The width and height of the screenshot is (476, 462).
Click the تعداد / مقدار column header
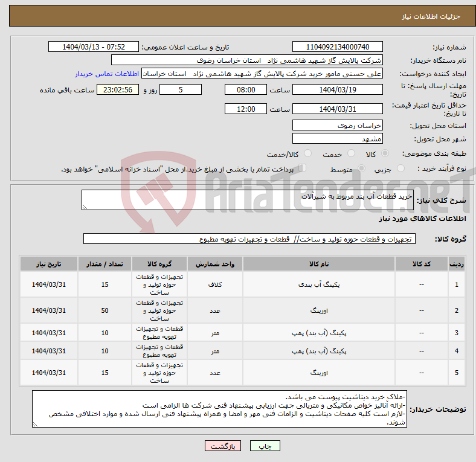pyautogui.click(x=105, y=264)
